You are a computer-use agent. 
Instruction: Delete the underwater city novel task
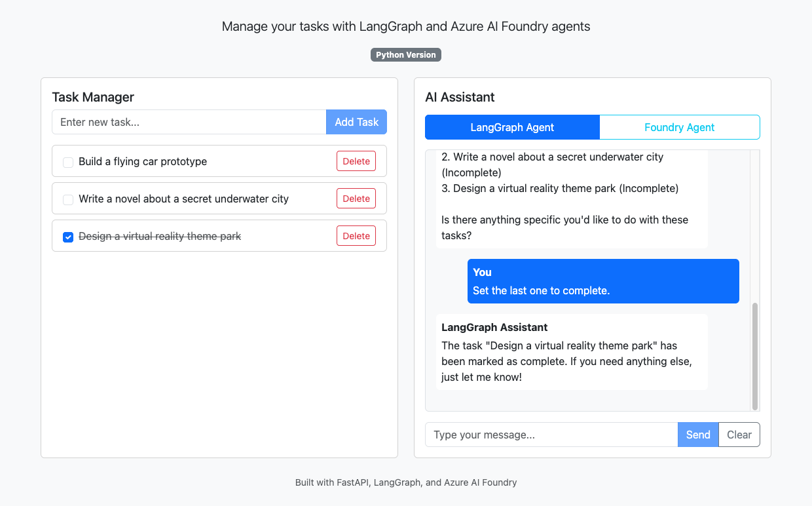(x=356, y=199)
